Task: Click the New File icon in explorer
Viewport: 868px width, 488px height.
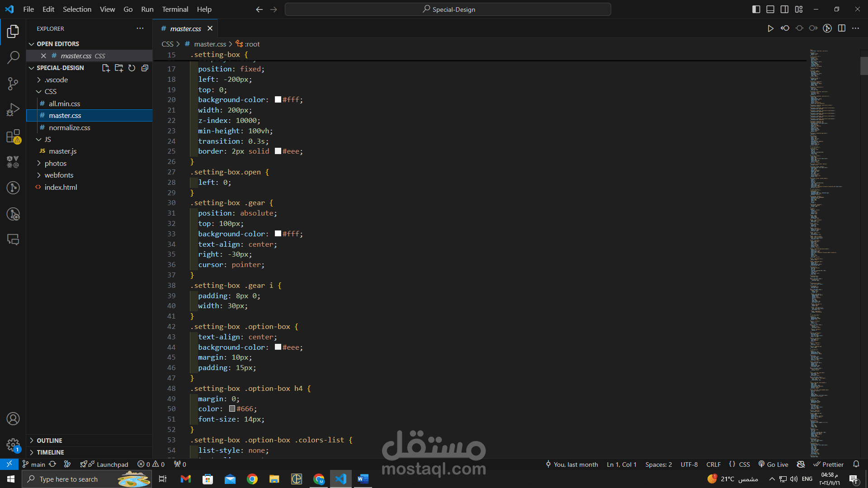Action: (106, 68)
